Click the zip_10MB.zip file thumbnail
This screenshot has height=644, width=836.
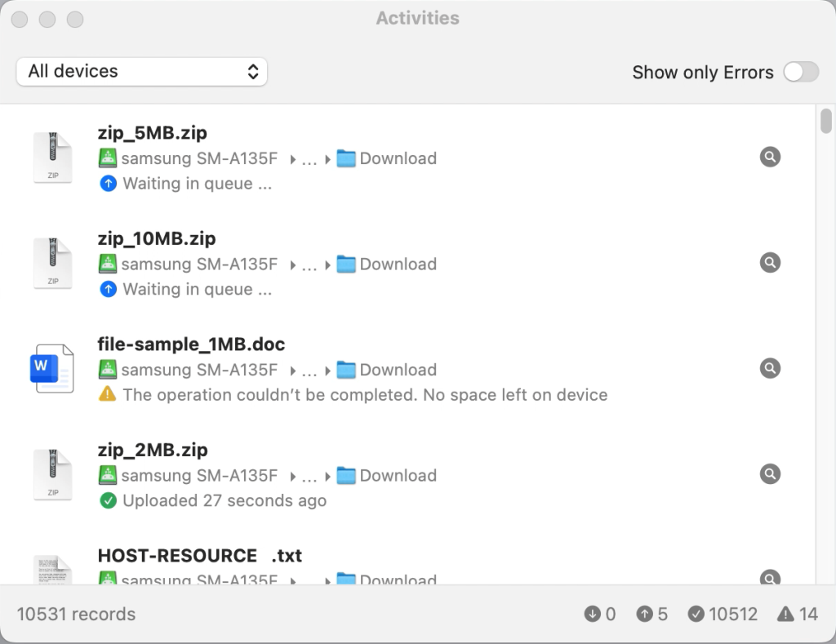pyautogui.click(x=52, y=263)
